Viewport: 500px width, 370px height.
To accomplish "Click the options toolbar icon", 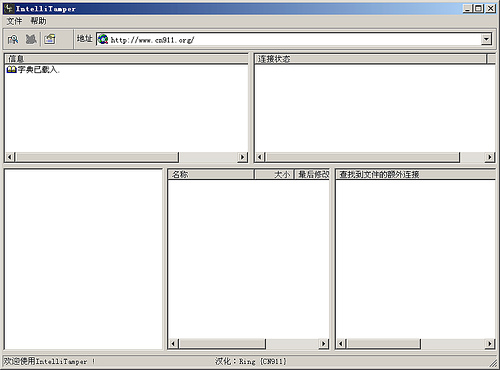I will click(x=50, y=40).
